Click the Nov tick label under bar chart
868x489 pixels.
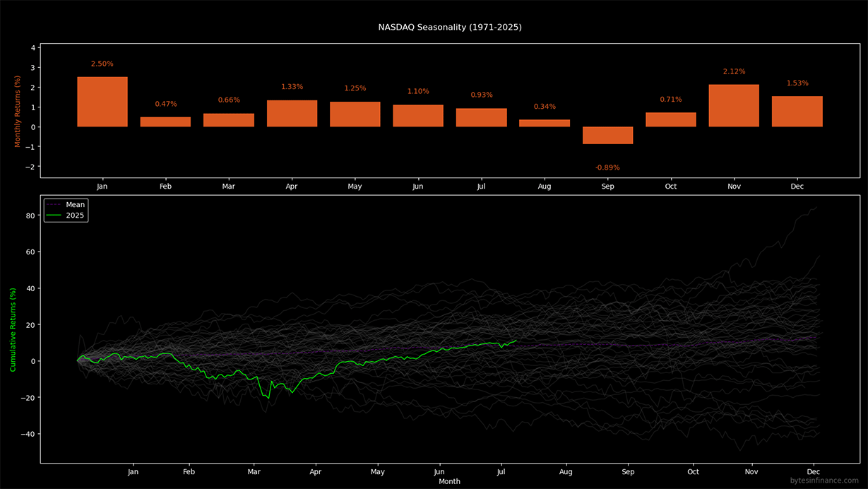point(735,187)
